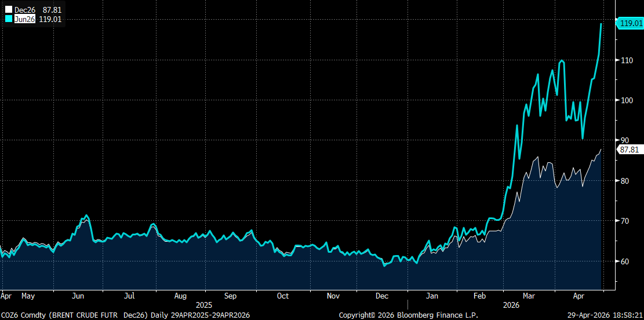Click the 87.81 value in the legend

pos(52,10)
